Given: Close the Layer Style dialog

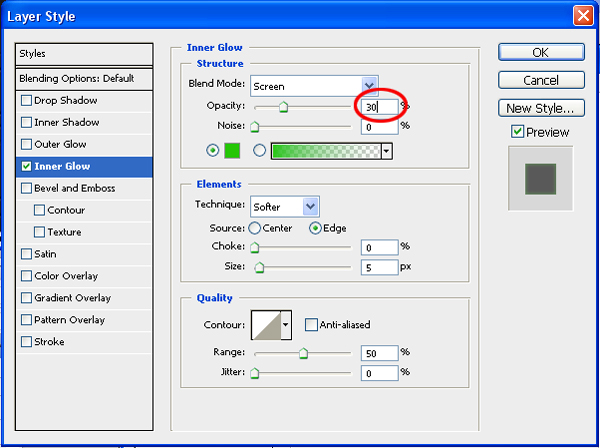Looking at the screenshot, I should pyautogui.click(x=583, y=16).
